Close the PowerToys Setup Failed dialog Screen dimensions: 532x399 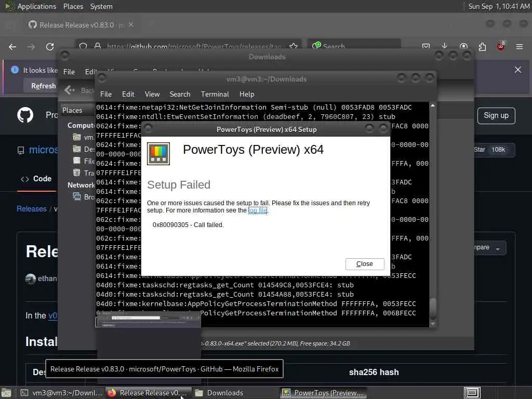(365, 264)
